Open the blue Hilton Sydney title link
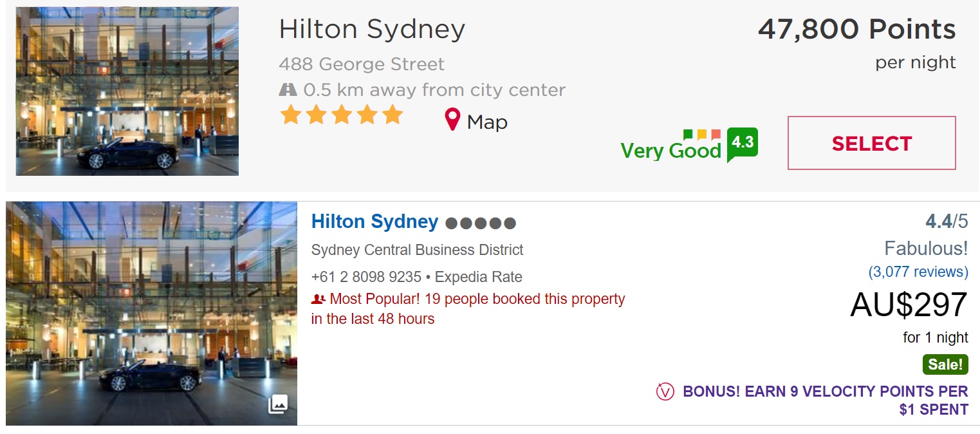Image resolution: width=980 pixels, height=434 pixels. (374, 222)
